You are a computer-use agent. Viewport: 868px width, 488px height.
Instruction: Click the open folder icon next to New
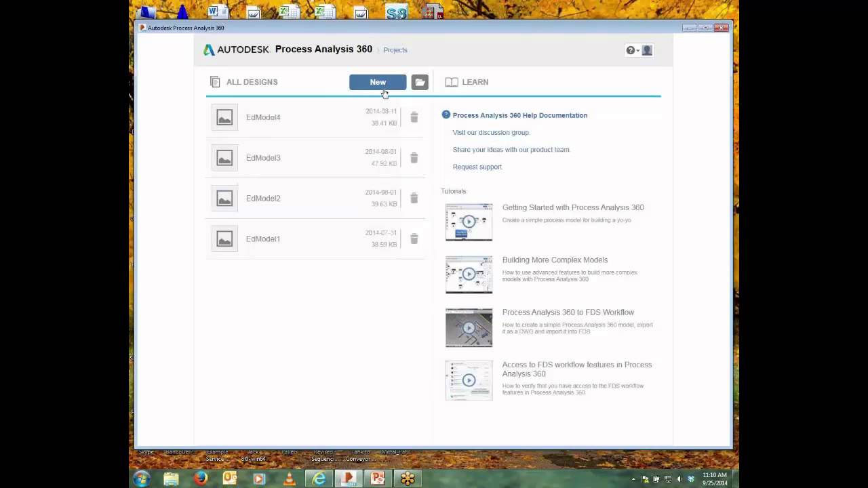[420, 82]
